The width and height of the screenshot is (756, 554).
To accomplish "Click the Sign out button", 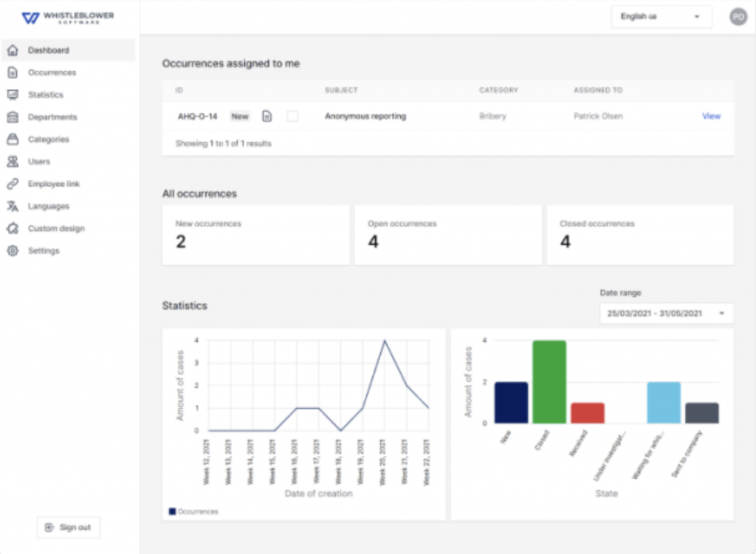I will point(68,527).
